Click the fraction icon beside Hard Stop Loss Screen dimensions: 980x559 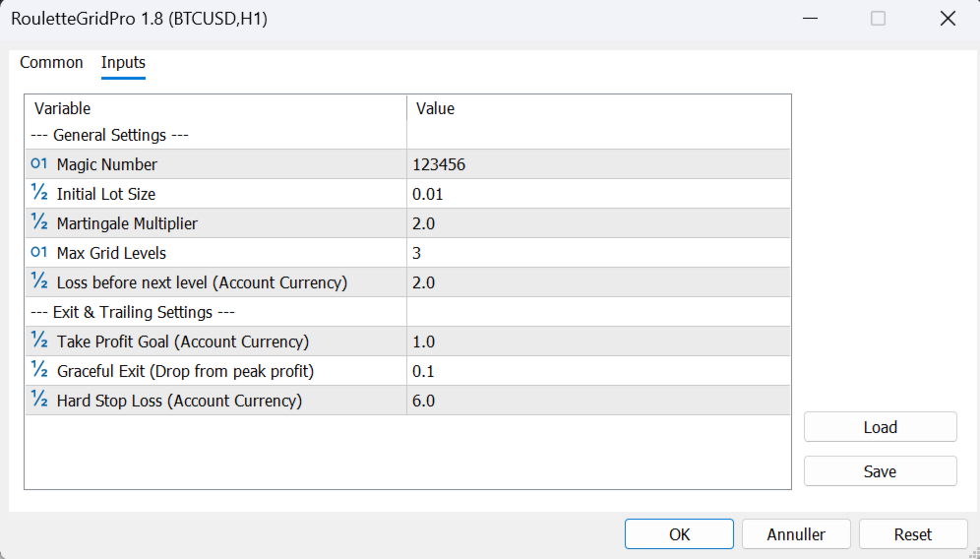tap(39, 401)
